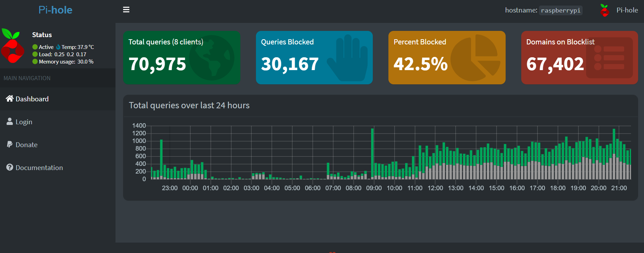This screenshot has width=644, height=253.
Task: Click the 'Memory usage: 30.0 %' text
Action: pos(66,61)
